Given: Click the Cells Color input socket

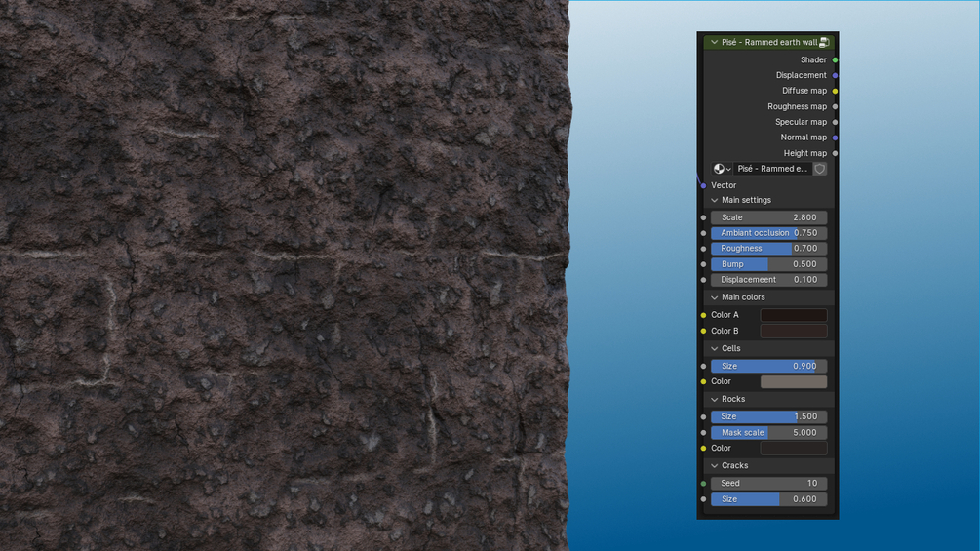Looking at the screenshot, I should point(703,381).
